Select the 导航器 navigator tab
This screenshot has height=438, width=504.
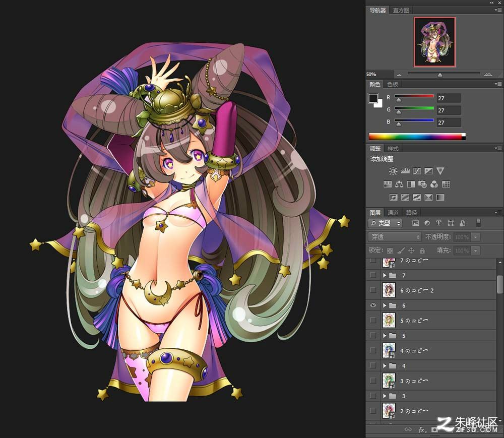tap(377, 10)
